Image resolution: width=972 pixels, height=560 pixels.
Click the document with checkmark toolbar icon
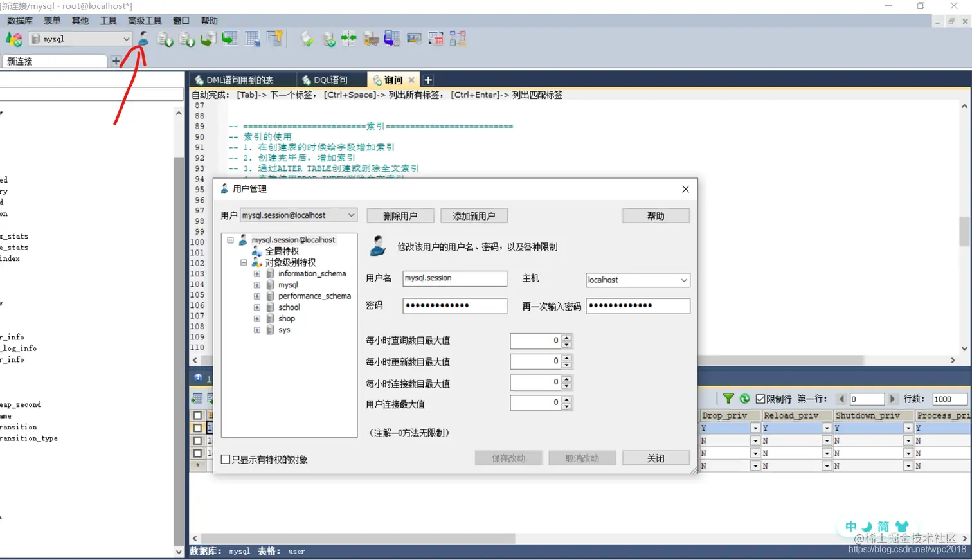pos(307,39)
